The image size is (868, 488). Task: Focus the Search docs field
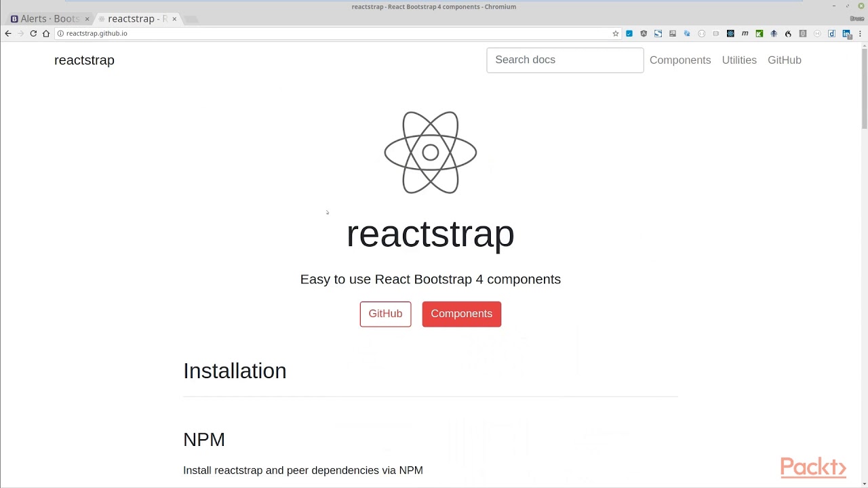click(565, 60)
